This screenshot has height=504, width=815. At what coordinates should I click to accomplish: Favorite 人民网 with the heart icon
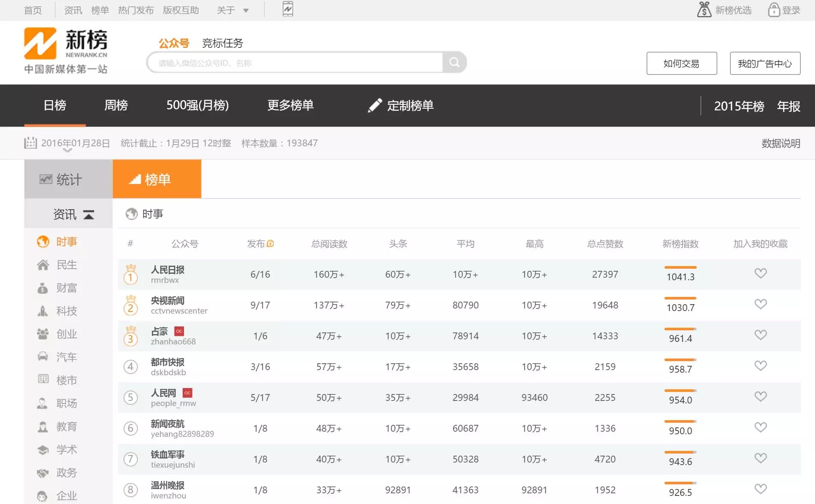click(x=760, y=396)
